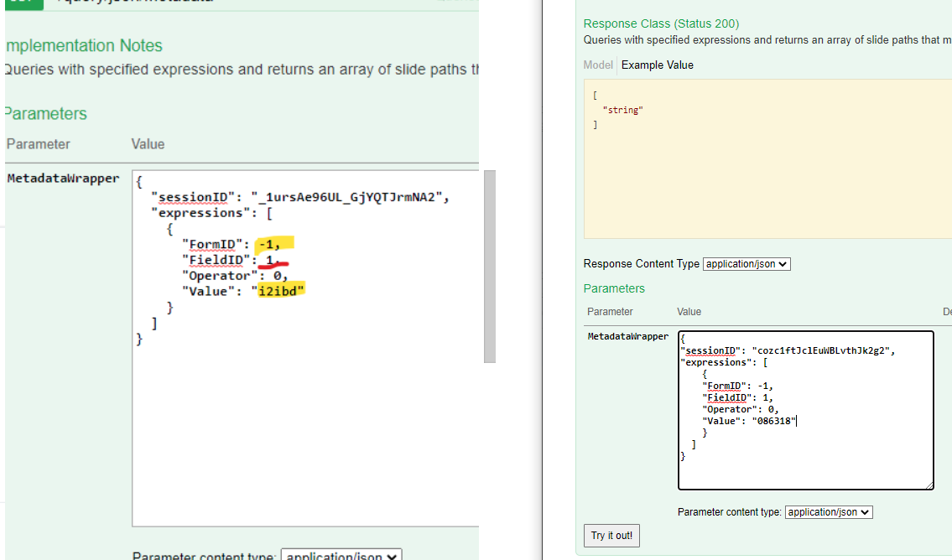Open right panel Parameter content type dropdown

click(x=829, y=512)
